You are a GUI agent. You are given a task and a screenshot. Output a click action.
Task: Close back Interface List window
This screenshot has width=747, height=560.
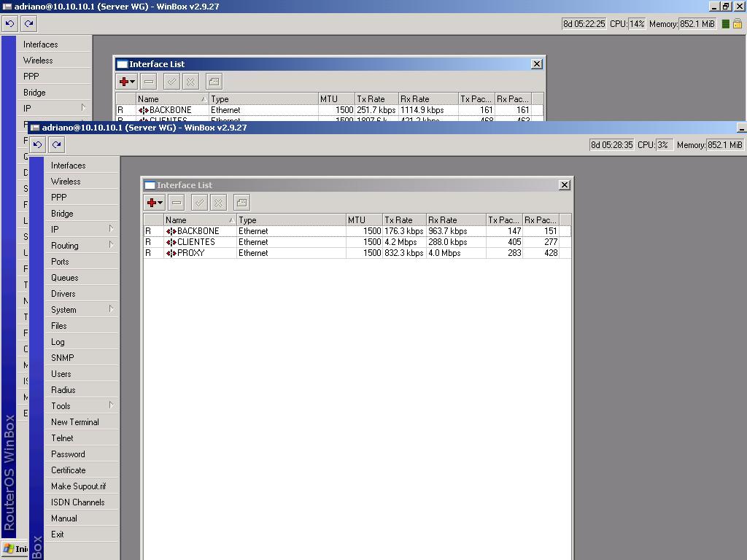[x=536, y=64]
